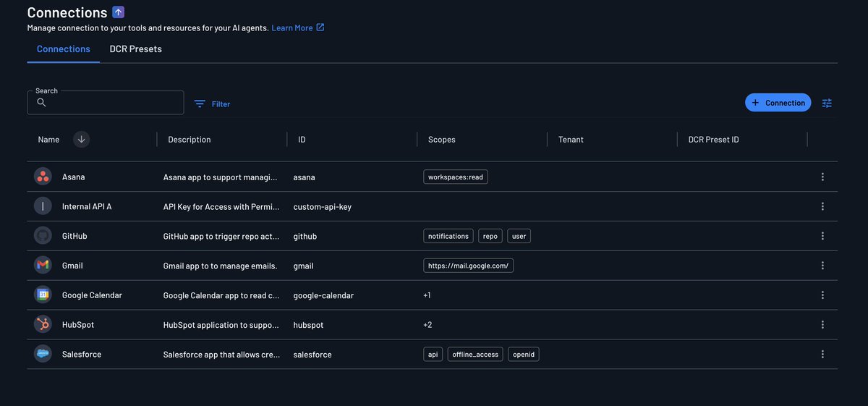Image resolution: width=868 pixels, height=406 pixels.
Task: Click the Asana logo icon
Action: 43,177
